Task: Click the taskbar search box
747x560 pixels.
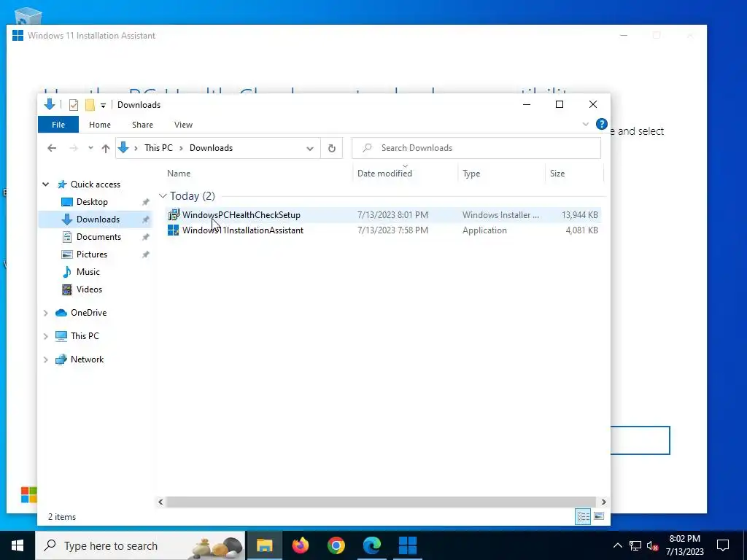Action: [141, 545]
